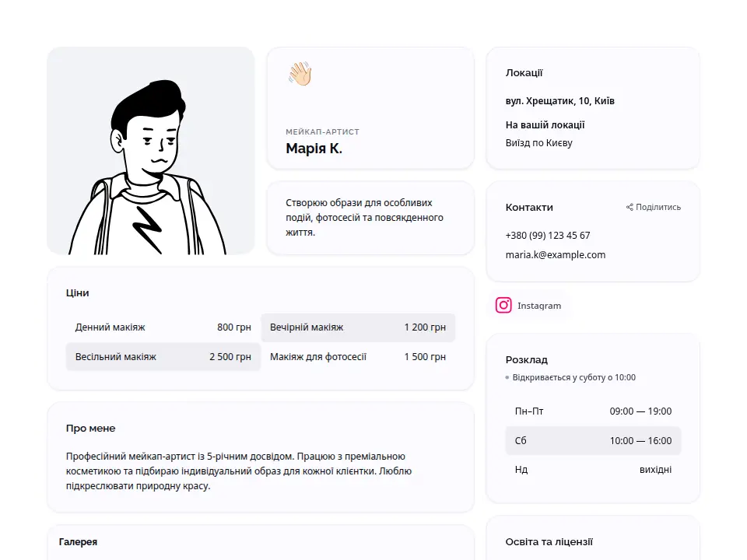Click the Контакти section heading
747x560 pixels.
click(x=529, y=207)
